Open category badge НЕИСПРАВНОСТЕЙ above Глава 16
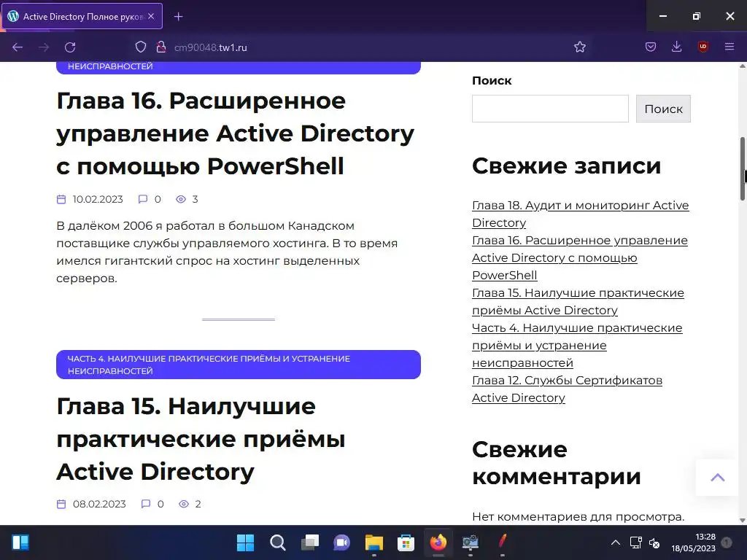Screen dimensions: 747x560 point(239,68)
